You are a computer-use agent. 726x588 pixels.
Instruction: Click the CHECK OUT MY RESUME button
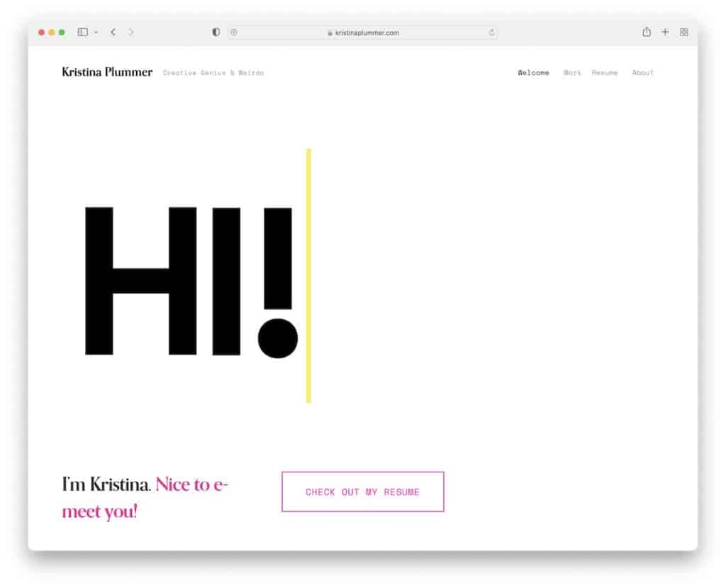tap(363, 492)
